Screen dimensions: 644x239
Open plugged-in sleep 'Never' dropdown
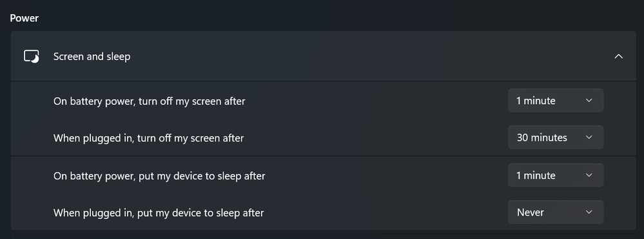(x=556, y=213)
